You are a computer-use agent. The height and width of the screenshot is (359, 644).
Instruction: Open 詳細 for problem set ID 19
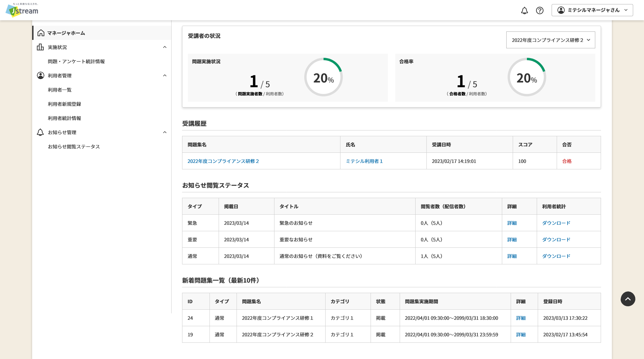(521, 335)
